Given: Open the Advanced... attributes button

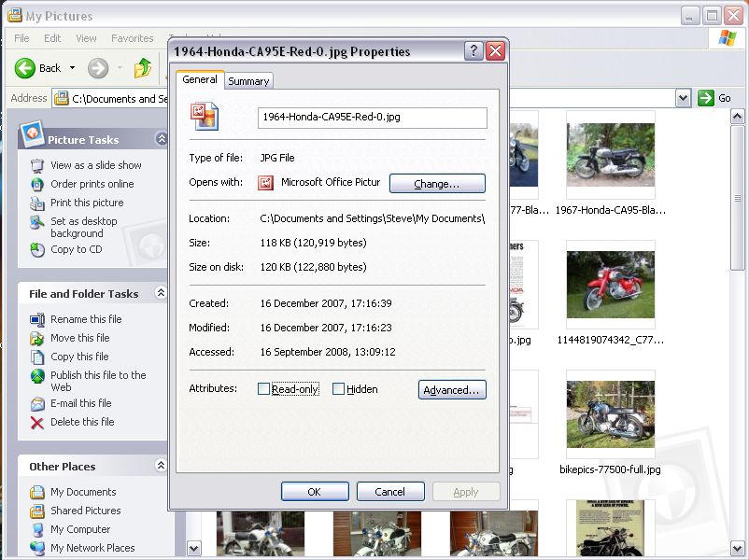Looking at the screenshot, I should point(452,390).
